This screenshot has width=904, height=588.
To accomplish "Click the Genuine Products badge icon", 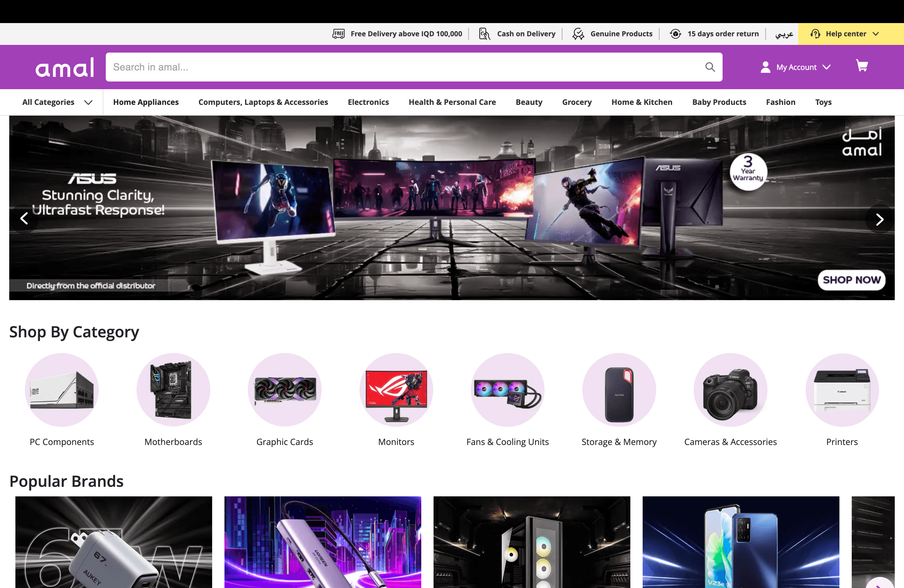I will 578,34.
